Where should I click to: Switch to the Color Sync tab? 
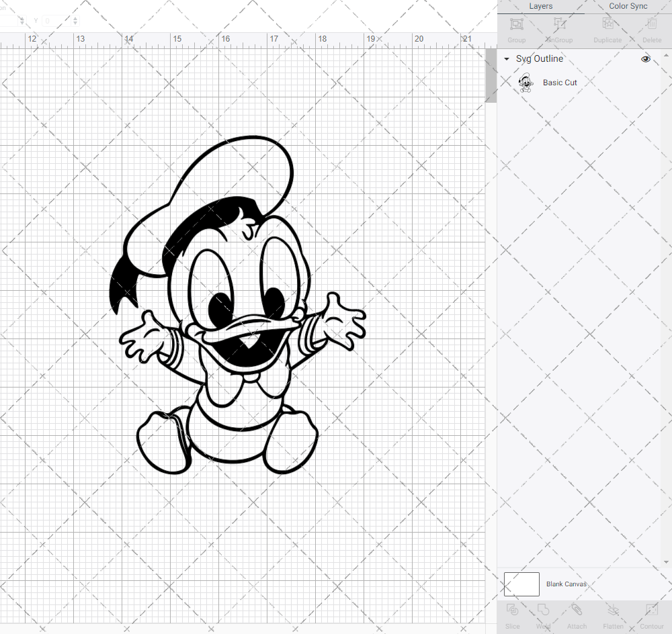tap(628, 6)
